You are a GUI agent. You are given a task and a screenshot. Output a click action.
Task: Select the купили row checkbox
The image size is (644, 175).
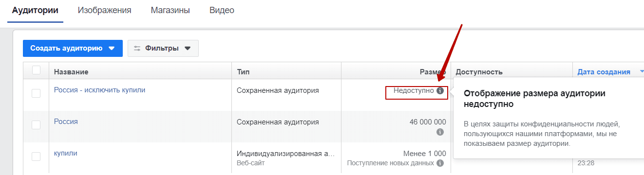(36, 157)
